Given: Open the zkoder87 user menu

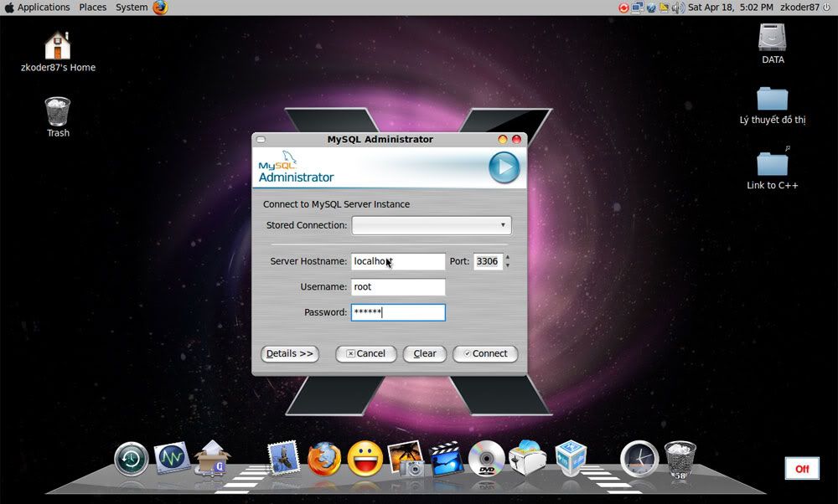Looking at the screenshot, I should [x=799, y=8].
